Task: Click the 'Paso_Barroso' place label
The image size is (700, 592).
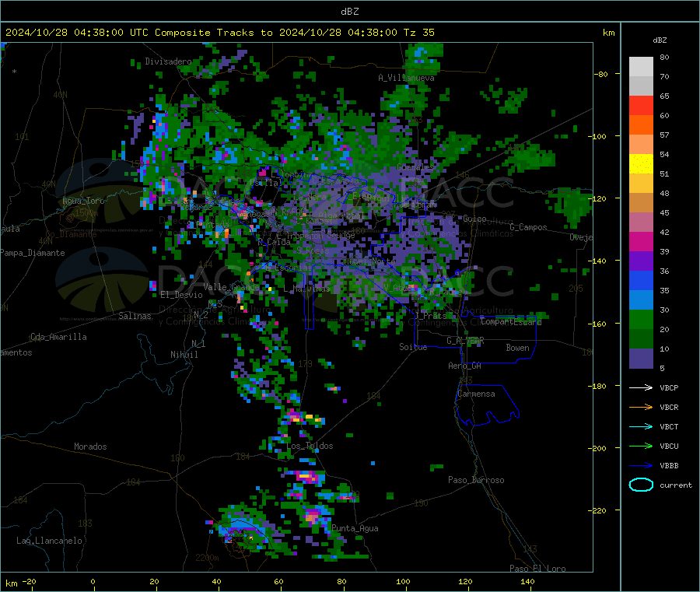Action: pyautogui.click(x=476, y=481)
